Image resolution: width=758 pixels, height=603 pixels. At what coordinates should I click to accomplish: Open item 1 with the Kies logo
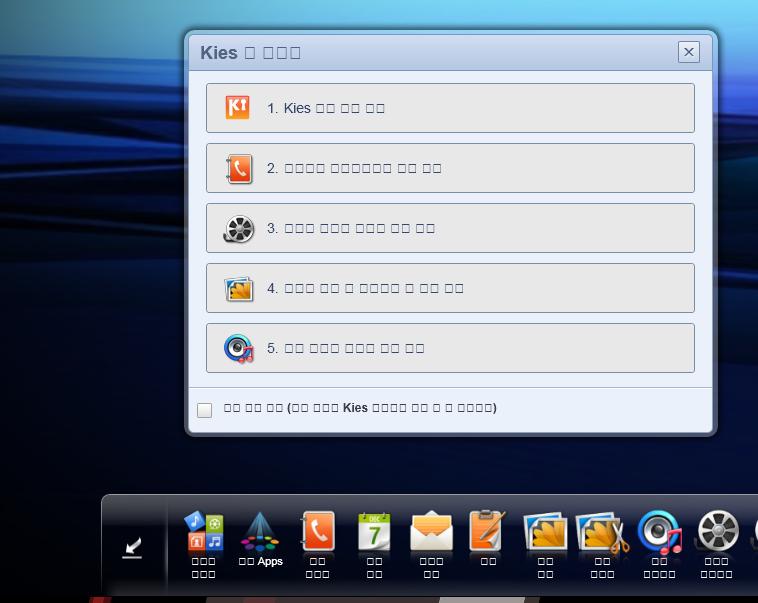point(450,108)
